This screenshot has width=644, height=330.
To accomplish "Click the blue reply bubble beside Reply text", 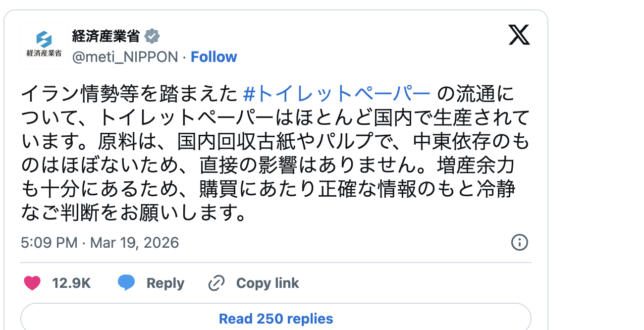I will pyautogui.click(x=128, y=282).
